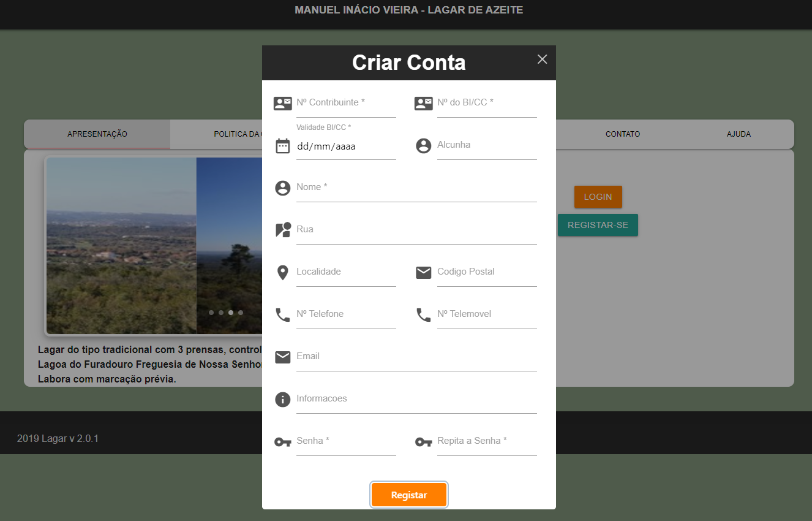Click the key icon beside Senha
The image size is (812, 521).
pos(282,442)
